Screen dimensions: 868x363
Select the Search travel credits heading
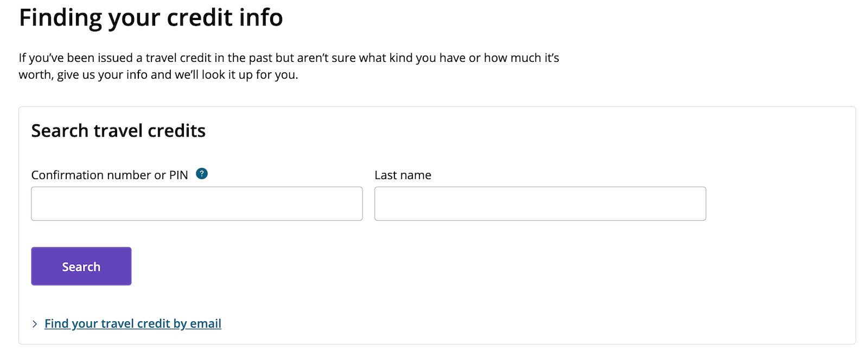pos(118,131)
